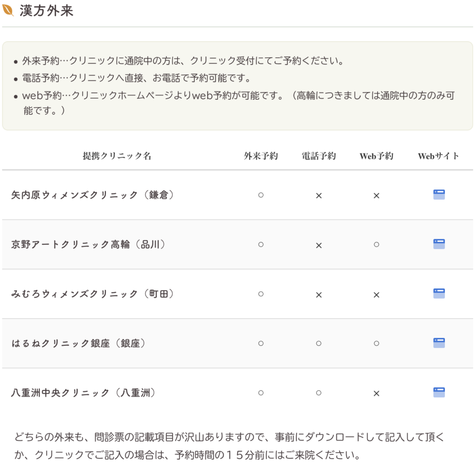The height and width of the screenshot is (463, 476).
Task: Click clinic name はるねクリニック銀座（銀座）
Action: coord(79,343)
